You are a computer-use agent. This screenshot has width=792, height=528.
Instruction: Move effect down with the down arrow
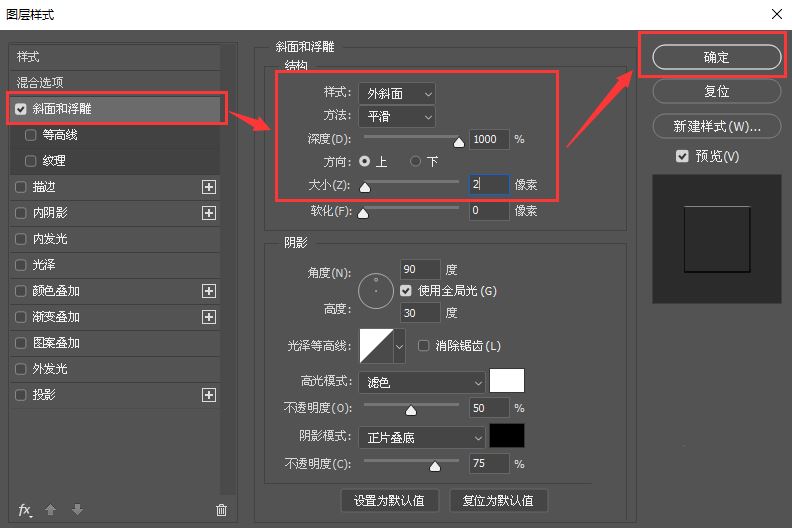(x=77, y=509)
